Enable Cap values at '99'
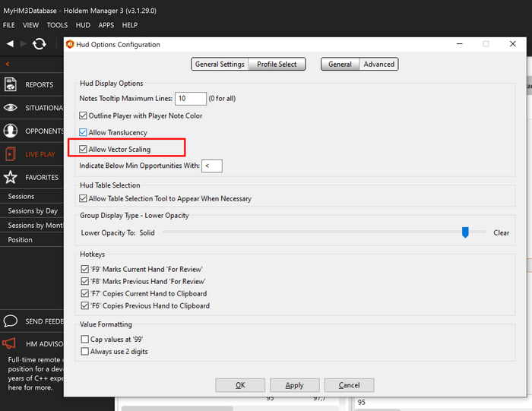This screenshot has height=411, width=532. [x=85, y=339]
